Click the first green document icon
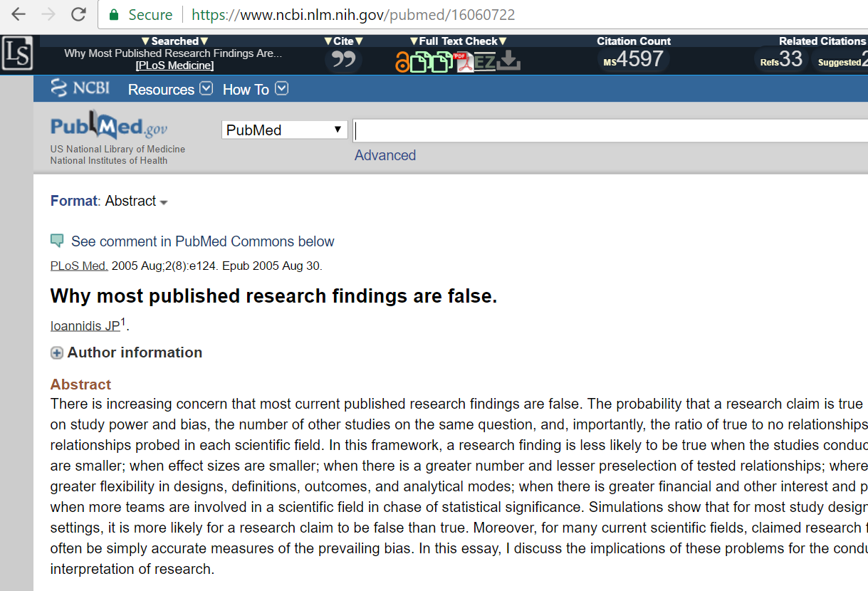The height and width of the screenshot is (591, 868). pyautogui.click(x=420, y=62)
